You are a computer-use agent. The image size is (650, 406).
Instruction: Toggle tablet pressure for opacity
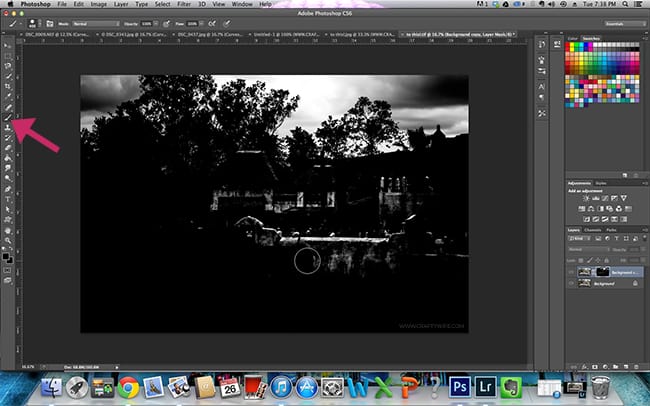pos(167,24)
